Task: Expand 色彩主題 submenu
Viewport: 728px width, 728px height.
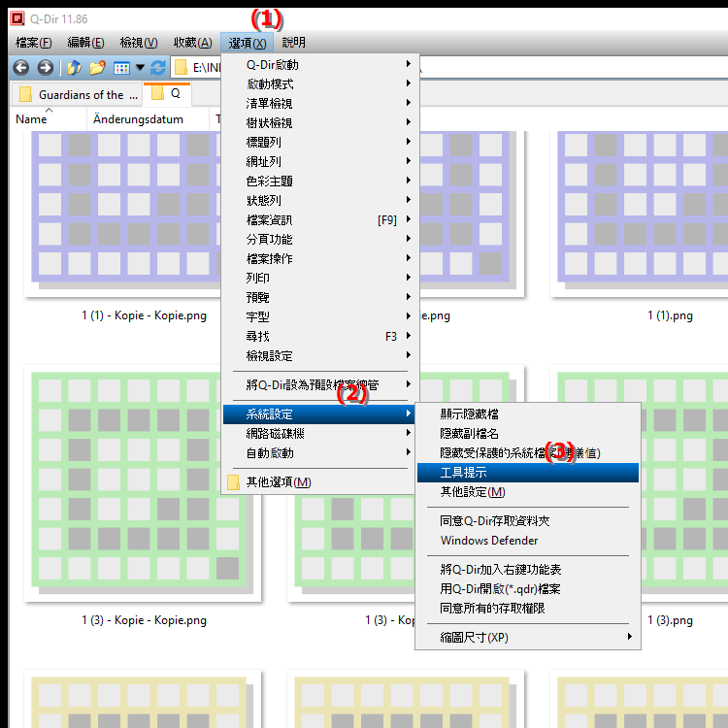Action: [x=320, y=182]
